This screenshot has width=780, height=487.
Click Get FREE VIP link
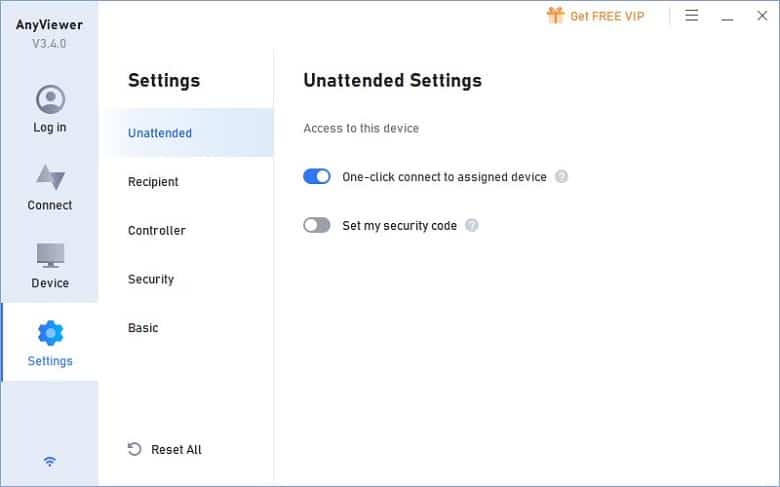click(607, 16)
